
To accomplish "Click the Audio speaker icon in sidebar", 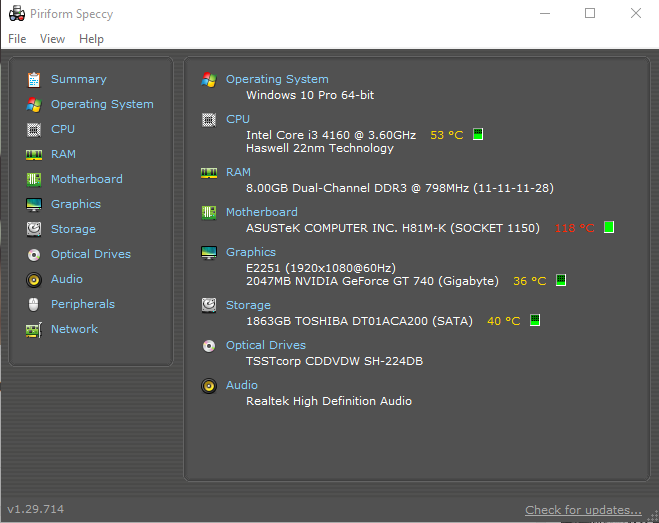I will tap(34, 280).
